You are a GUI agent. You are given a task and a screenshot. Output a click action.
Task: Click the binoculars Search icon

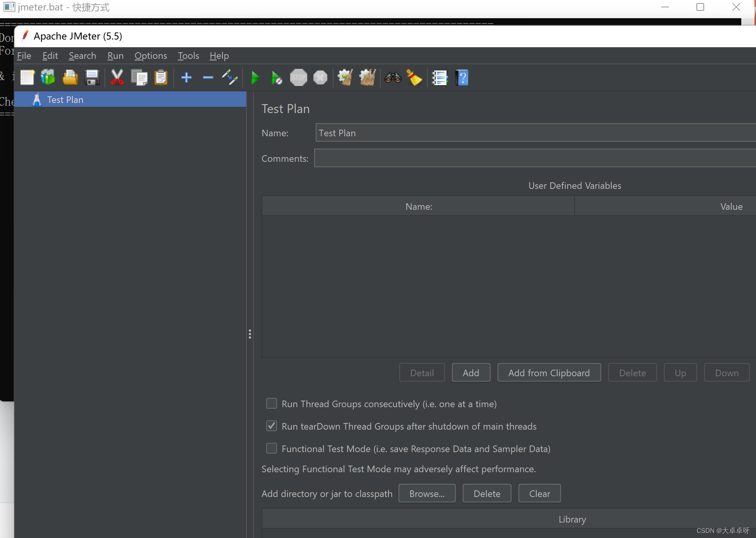(x=393, y=78)
